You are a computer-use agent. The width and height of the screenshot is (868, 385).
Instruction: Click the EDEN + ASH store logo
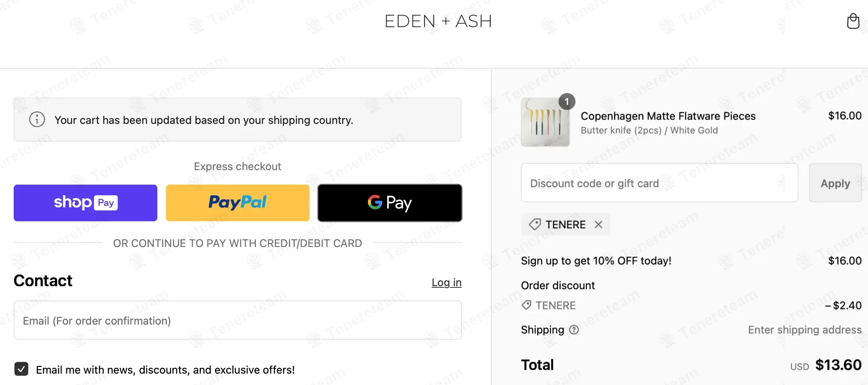[x=438, y=21]
